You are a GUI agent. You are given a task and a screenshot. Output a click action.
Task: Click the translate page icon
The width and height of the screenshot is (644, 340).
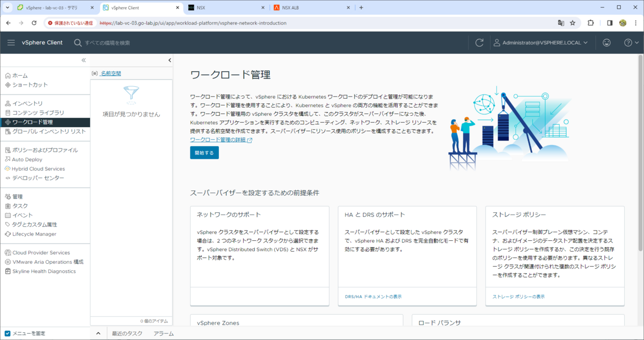click(561, 23)
